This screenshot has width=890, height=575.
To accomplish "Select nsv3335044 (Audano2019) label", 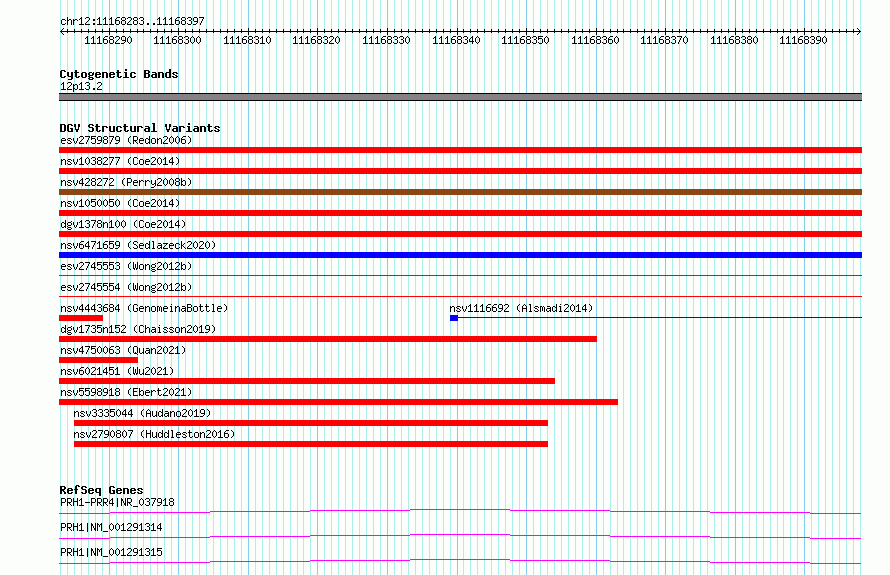I will tap(142, 413).
